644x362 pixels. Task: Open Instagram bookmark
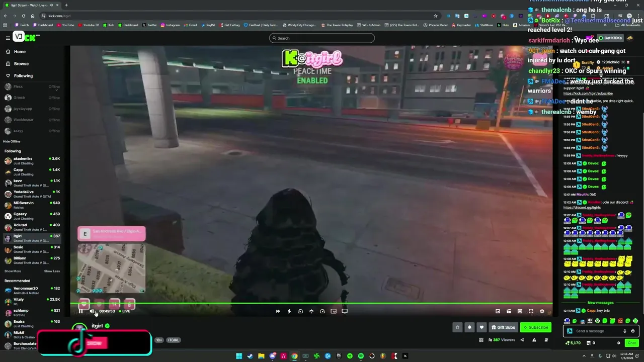[170, 25]
